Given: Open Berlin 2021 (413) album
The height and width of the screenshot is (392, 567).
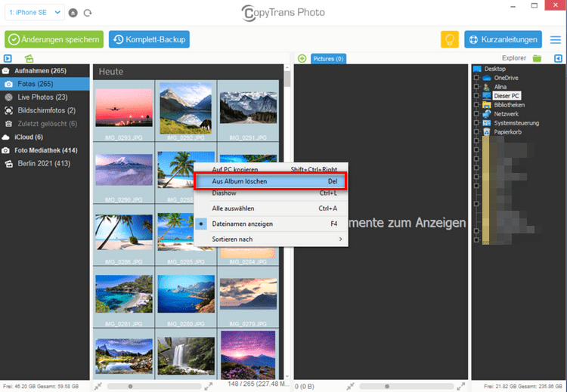Looking at the screenshot, I should [45, 164].
